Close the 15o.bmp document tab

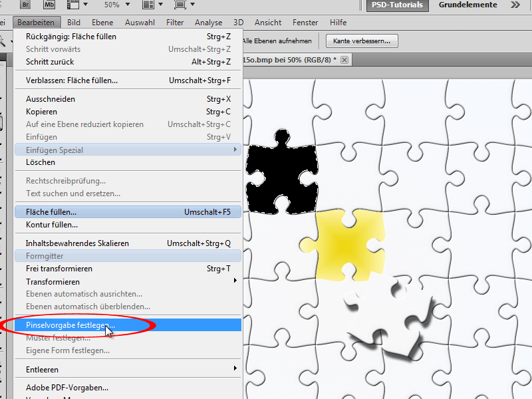(x=344, y=60)
